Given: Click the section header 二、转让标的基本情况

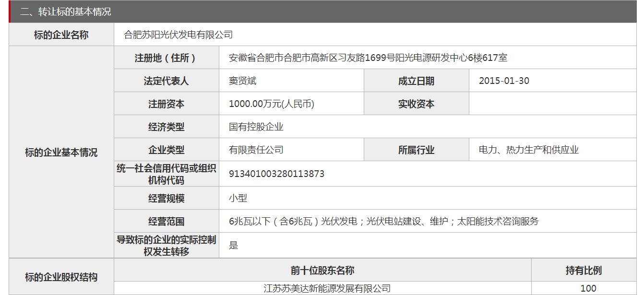Looking at the screenshot, I should tap(66, 12).
